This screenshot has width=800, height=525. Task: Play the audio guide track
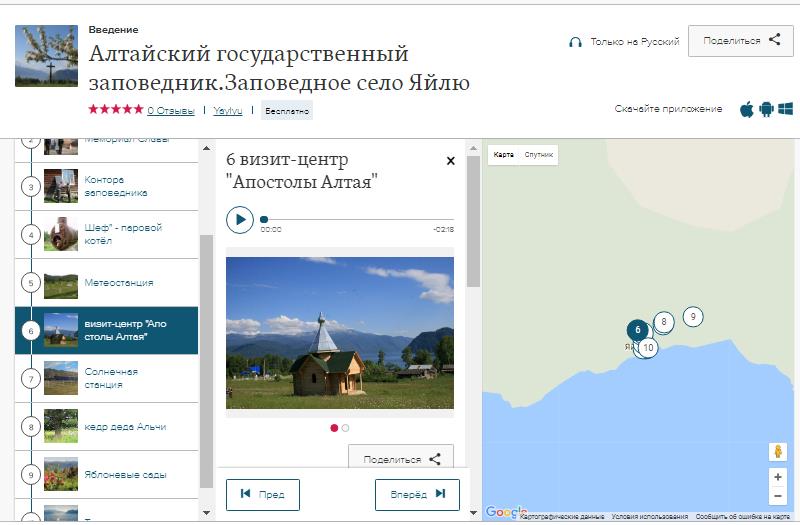coord(240,220)
